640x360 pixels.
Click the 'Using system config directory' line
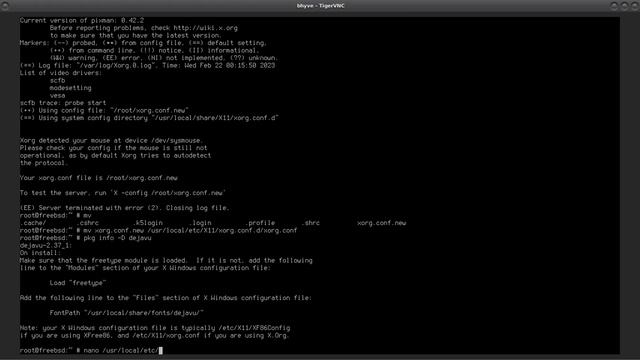pos(149,118)
